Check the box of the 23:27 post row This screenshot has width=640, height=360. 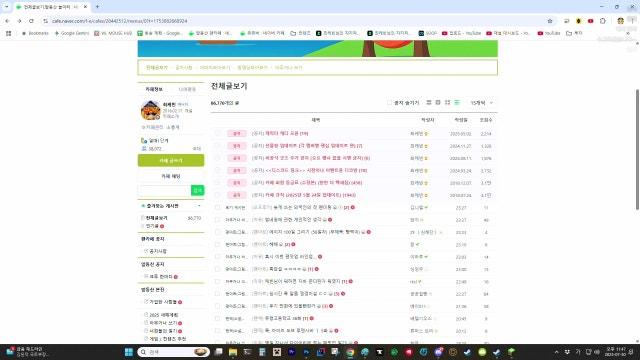pyautogui.click(x=217, y=207)
